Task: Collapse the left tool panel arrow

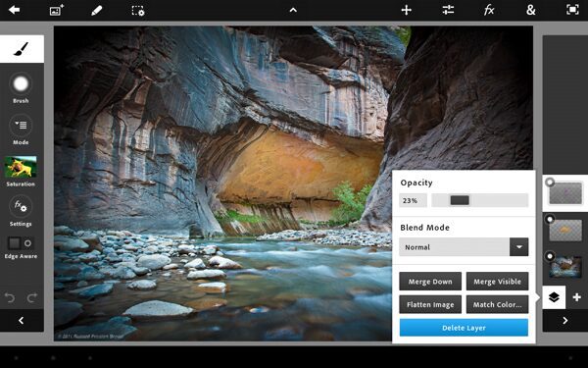Action: pyautogui.click(x=22, y=320)
